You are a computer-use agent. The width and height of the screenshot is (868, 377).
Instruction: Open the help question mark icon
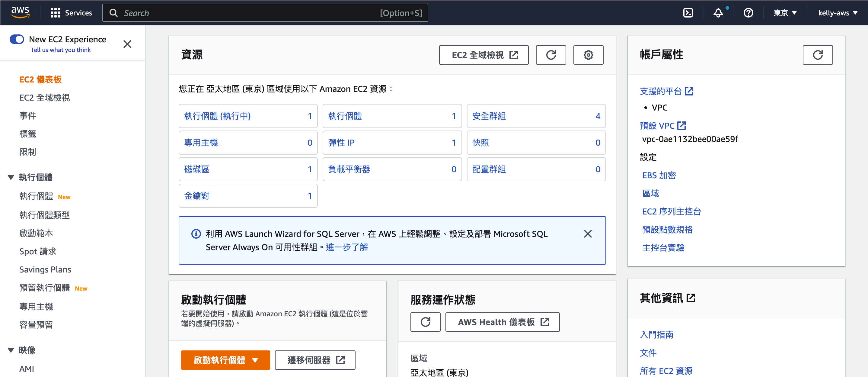click(748, 13)
